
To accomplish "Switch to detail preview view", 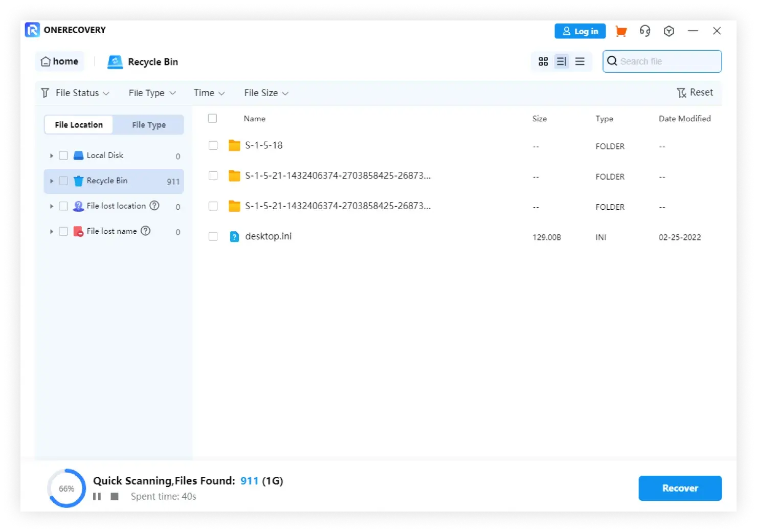I will (x=562, y=61).
